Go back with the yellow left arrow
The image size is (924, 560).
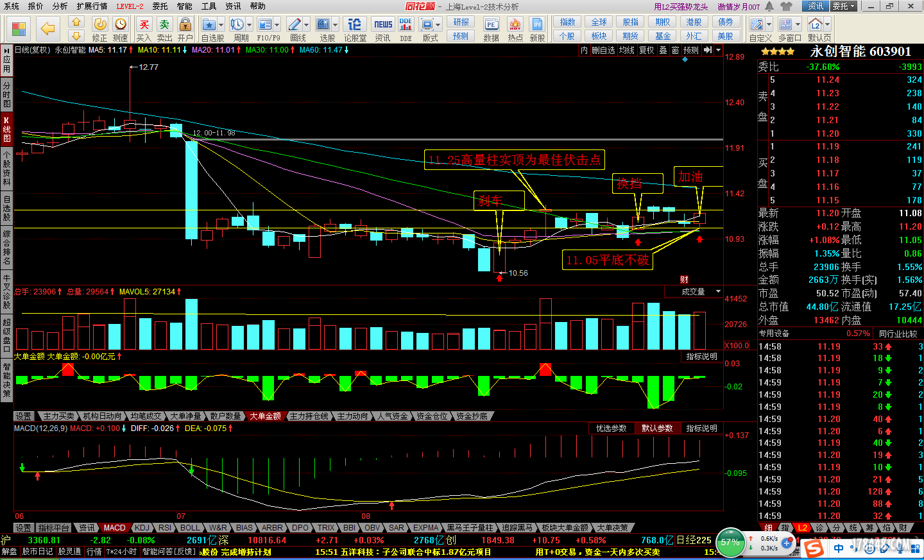(x=47, y=29)
